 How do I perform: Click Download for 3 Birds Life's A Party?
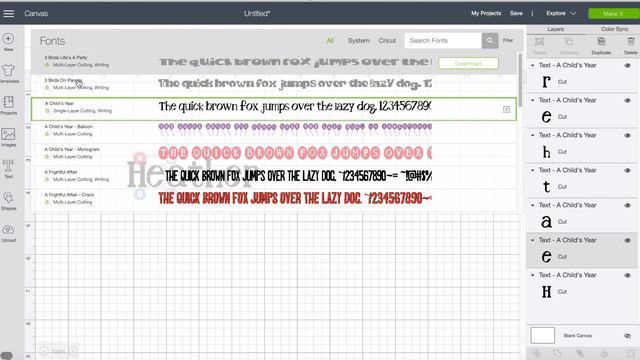click(x=468, y=63)
